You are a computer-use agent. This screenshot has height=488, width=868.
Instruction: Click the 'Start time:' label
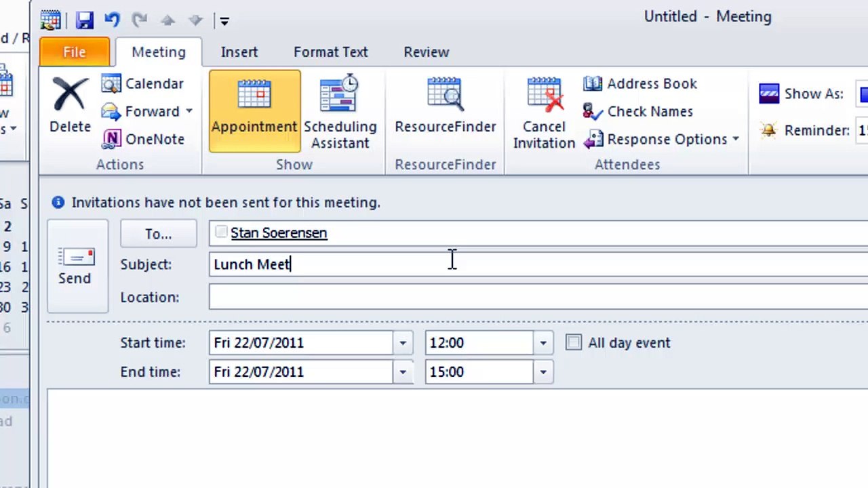(x=153, y=343)
